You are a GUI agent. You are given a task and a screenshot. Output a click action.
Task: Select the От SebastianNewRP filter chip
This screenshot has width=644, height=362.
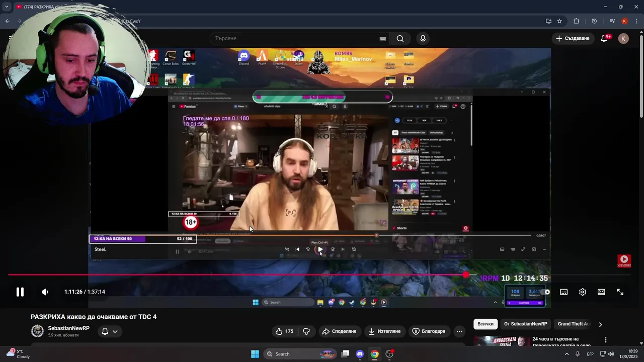(525, 324)
